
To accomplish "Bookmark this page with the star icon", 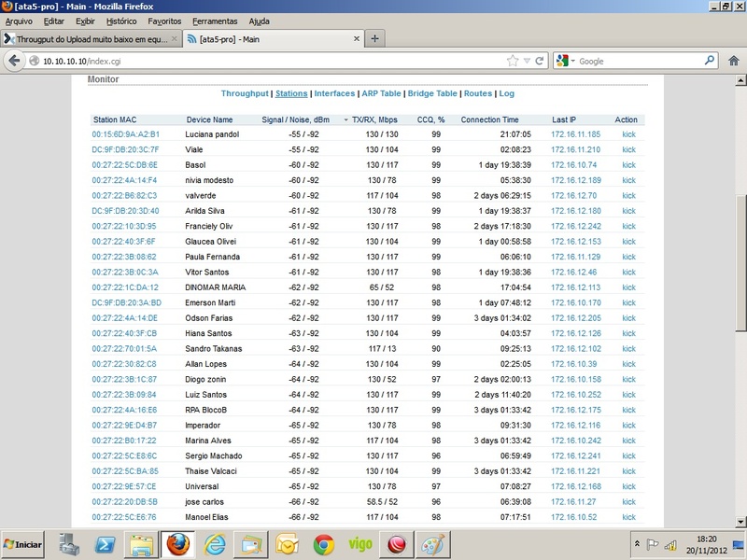I will 513,61.
